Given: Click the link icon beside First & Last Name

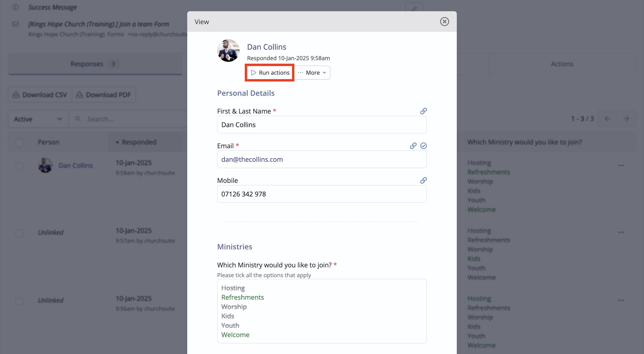Looking at the screenshot, I should tap(423, 111).
